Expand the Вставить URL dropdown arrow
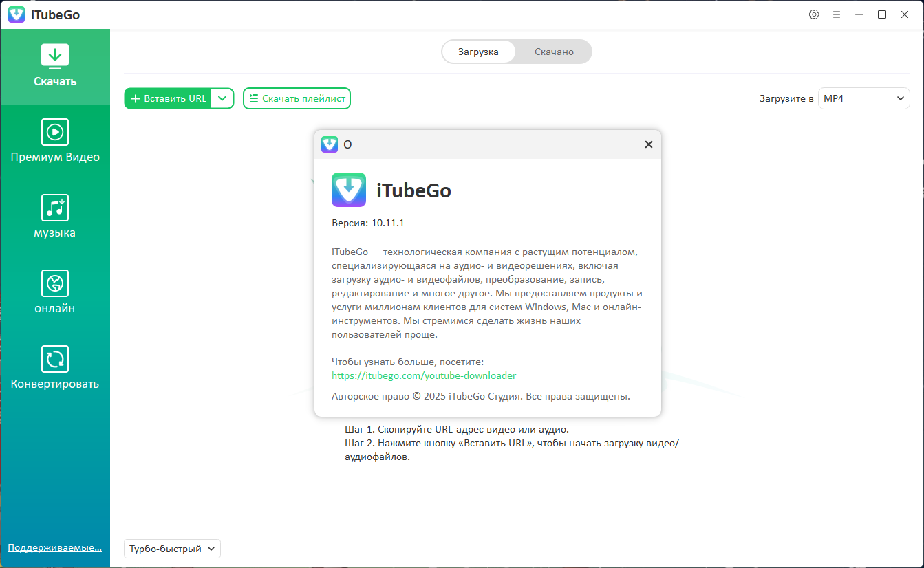The image size is (924, 568). (222, 98)
